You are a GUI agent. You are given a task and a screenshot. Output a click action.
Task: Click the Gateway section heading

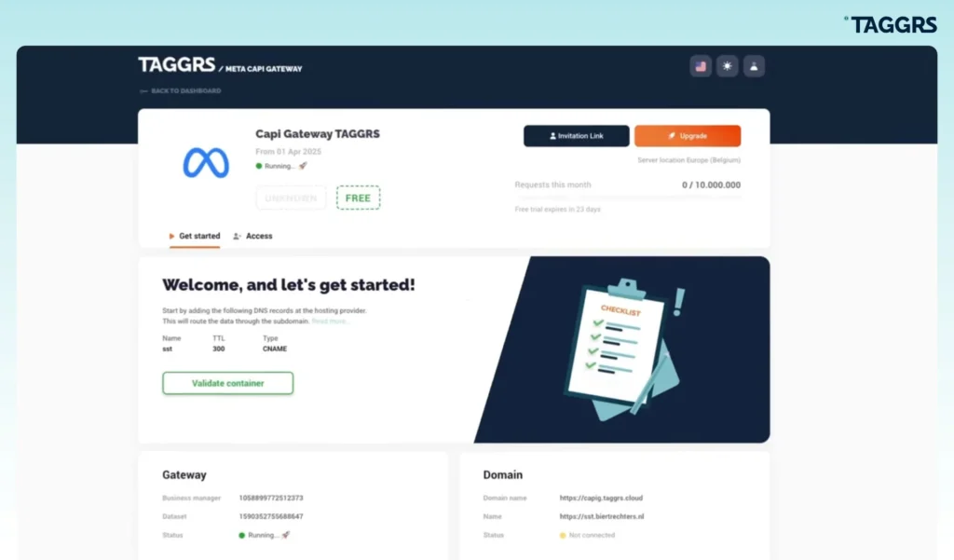tap(184, 475)
